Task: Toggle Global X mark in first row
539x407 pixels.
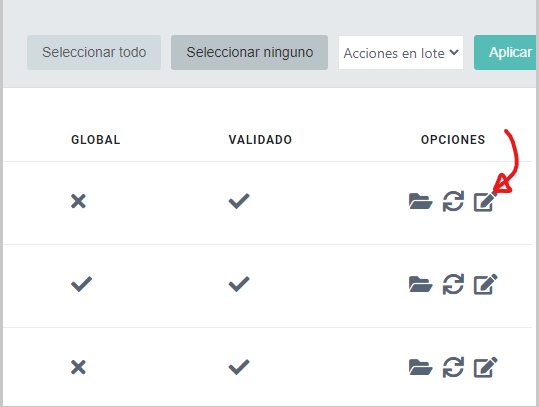Action: pos(78,201)
